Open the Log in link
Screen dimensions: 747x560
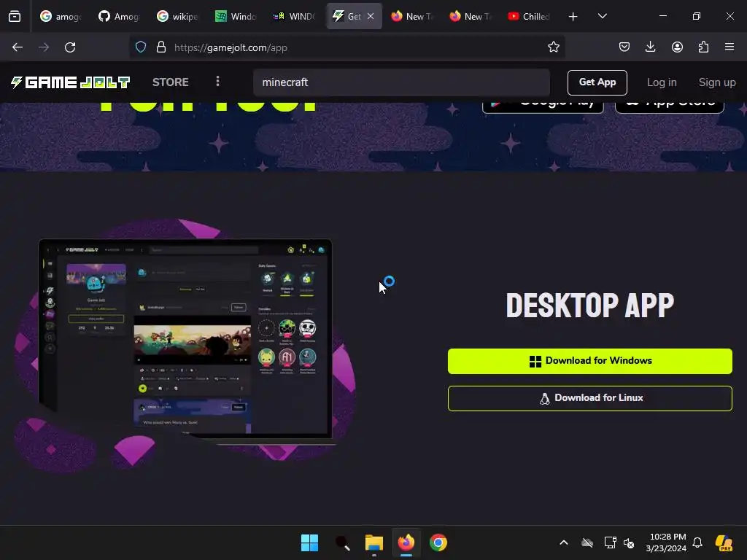coord(661,82)
